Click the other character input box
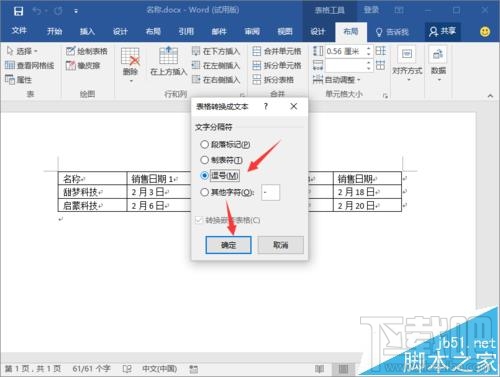The width and height of the screenshot is (500, 377). coord(270,192)
